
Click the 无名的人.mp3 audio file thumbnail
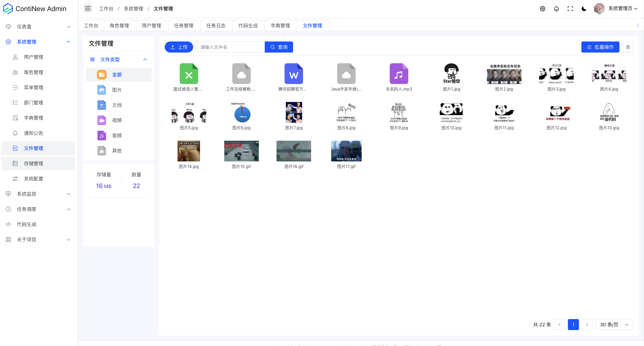pyautogui.click(x=399, y=74)
